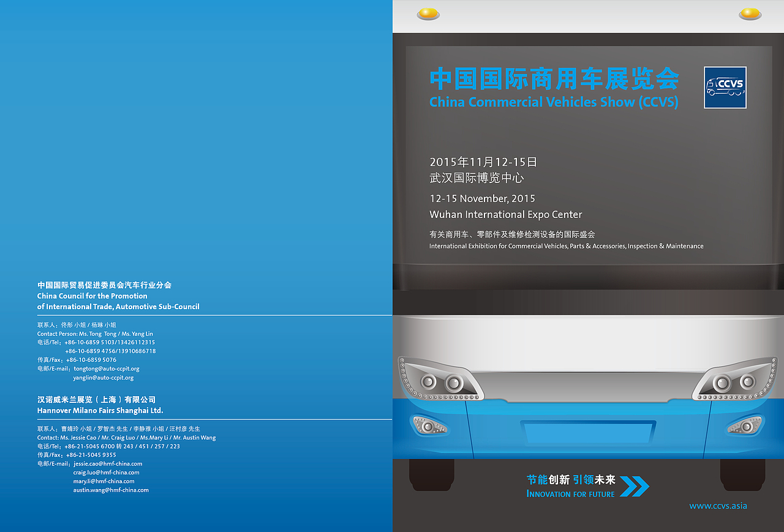Click the fax number +86-10-6859 5076
Image resolution: width=784 pixels, height=532 pixels.
91,360
